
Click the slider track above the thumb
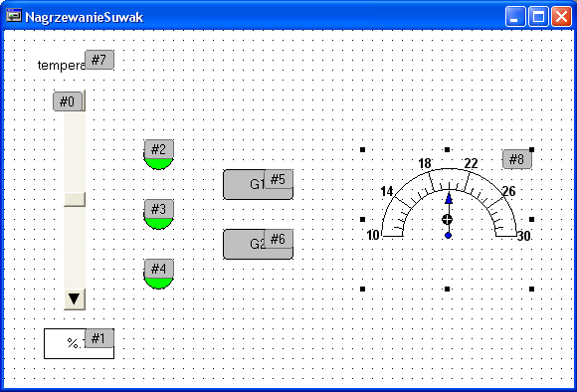[x=75, y=151]
